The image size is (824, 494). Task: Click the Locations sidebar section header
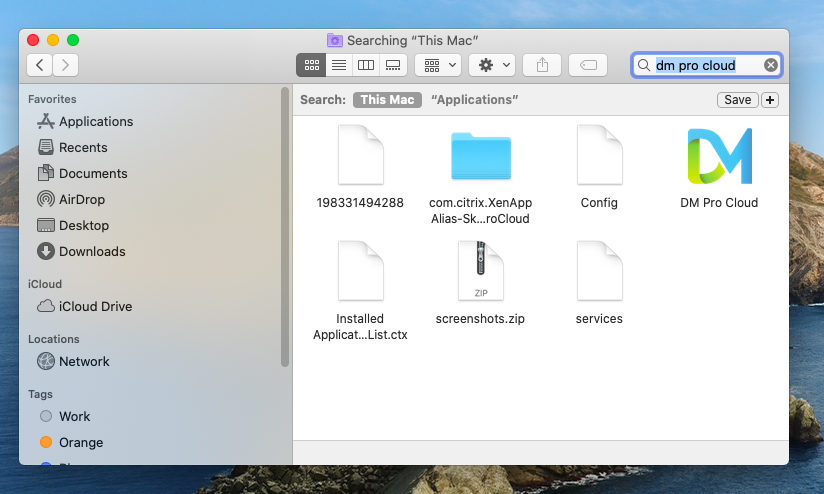click(x=54, y=339)
